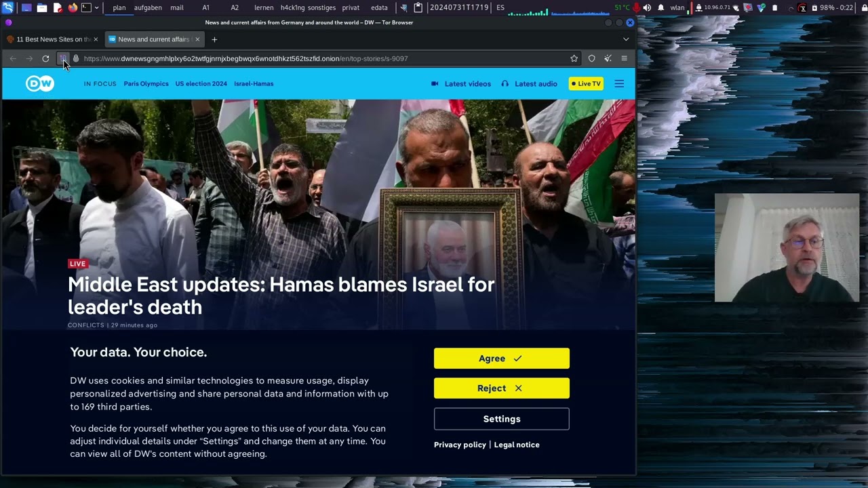The width and height of the screenshot is (868, 488).
Task: Click the New Identity broom icon
Action: point(608,58)
